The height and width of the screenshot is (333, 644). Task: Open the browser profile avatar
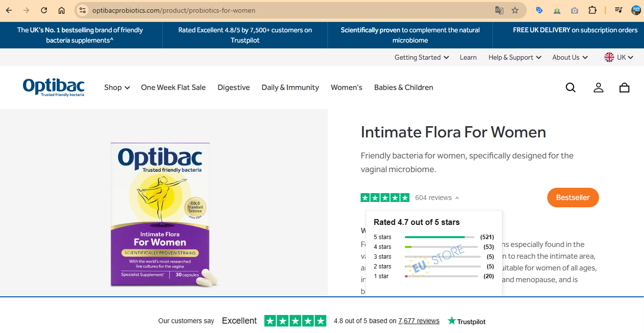636,10
